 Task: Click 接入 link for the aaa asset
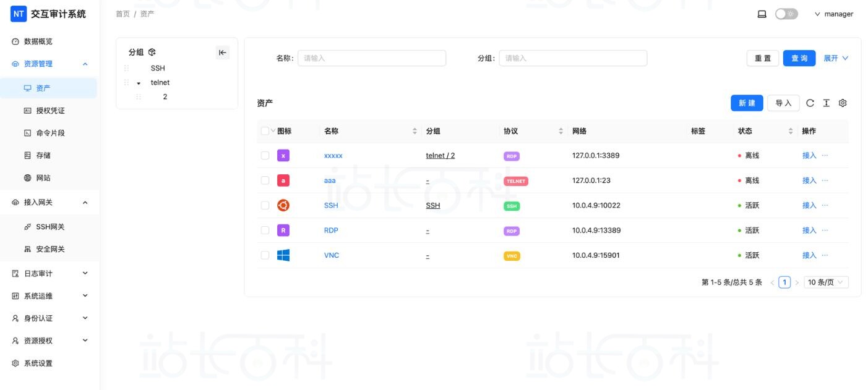tap(809, 180)
